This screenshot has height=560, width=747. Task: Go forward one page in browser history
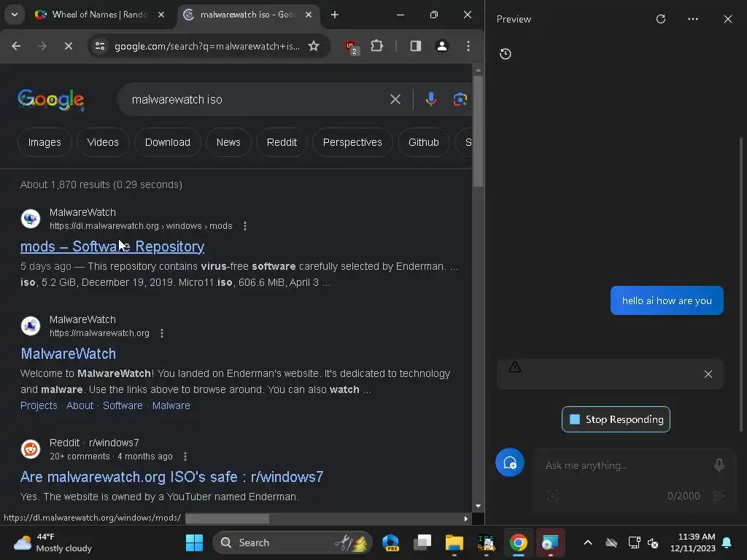coord(42,46)
